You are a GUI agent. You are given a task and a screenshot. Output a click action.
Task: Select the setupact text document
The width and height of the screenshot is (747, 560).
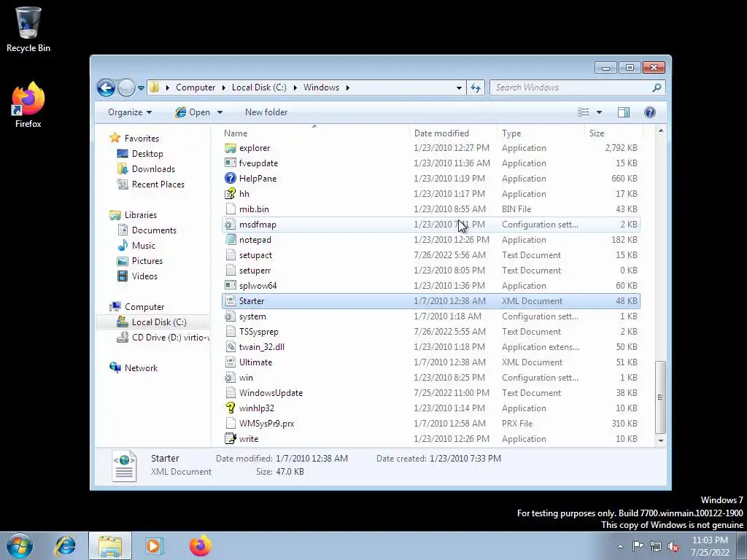point(430,255)
